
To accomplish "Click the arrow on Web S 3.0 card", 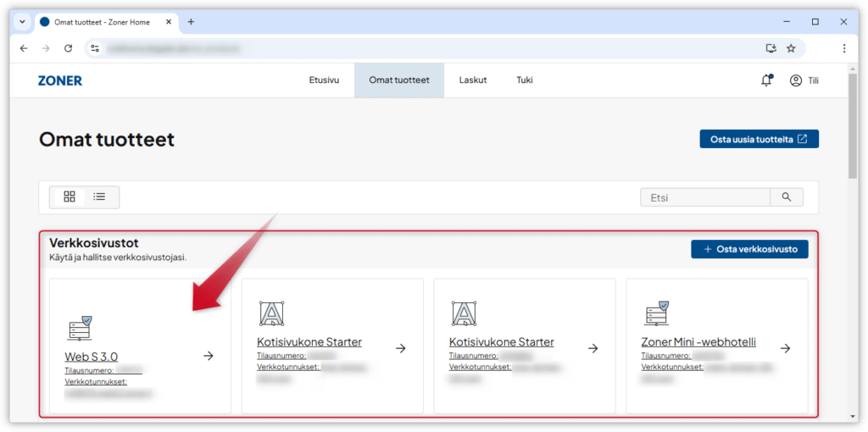I will click(x=209, y=356).
